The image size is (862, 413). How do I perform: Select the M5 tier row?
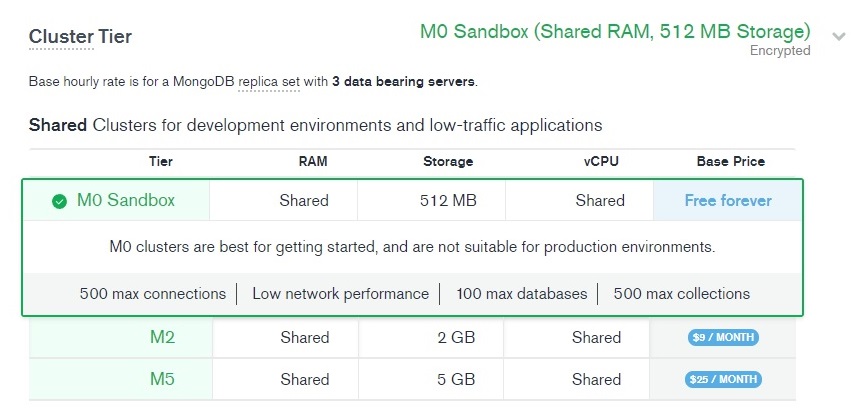tap(412, 379)
